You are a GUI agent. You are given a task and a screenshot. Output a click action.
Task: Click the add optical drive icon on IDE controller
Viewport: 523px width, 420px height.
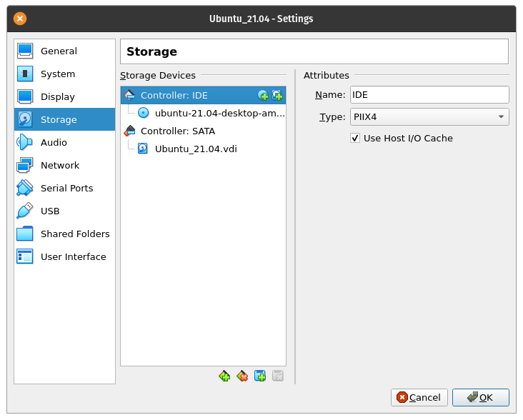263,95
